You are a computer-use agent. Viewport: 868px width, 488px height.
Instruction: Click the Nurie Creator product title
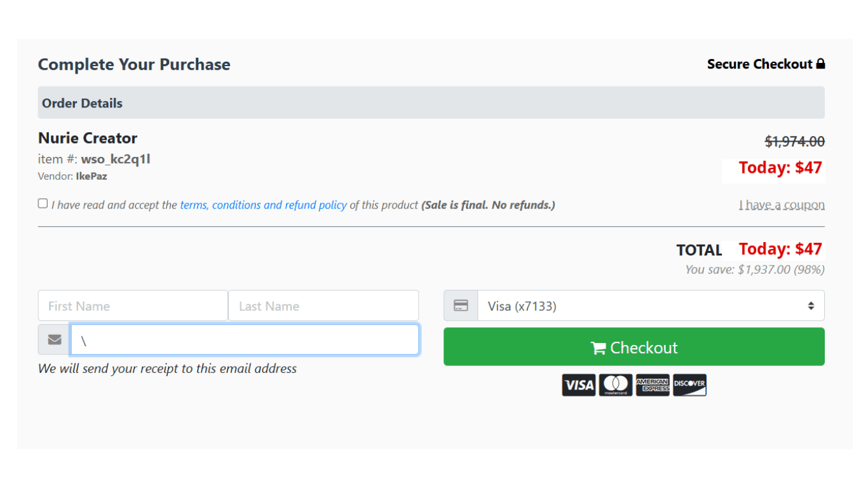(88, 138)
